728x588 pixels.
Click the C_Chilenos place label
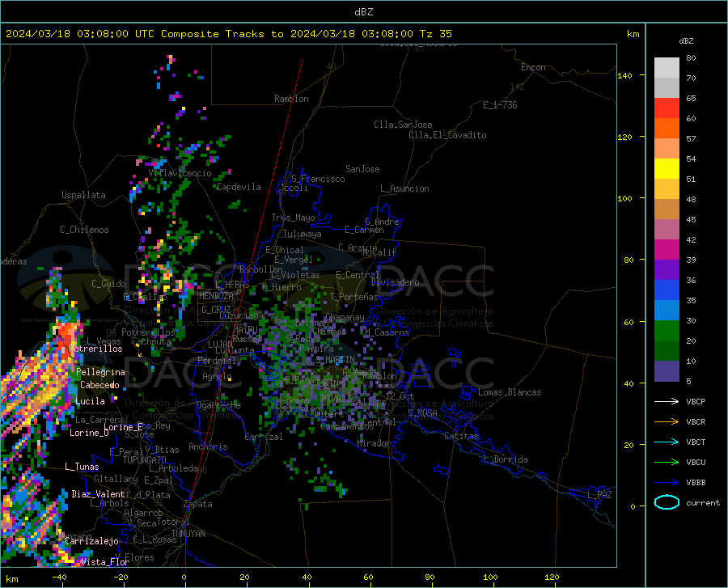tap(84, 230)
